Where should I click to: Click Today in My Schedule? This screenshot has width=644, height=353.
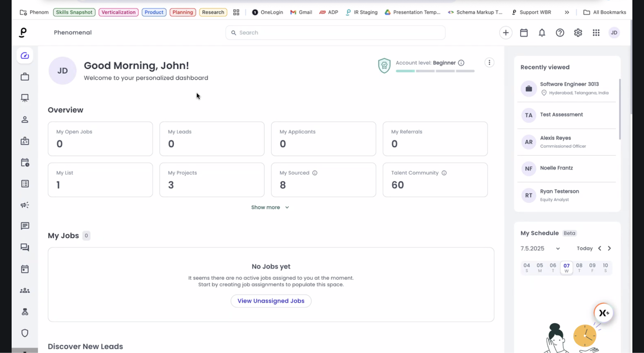pos(584,249)
